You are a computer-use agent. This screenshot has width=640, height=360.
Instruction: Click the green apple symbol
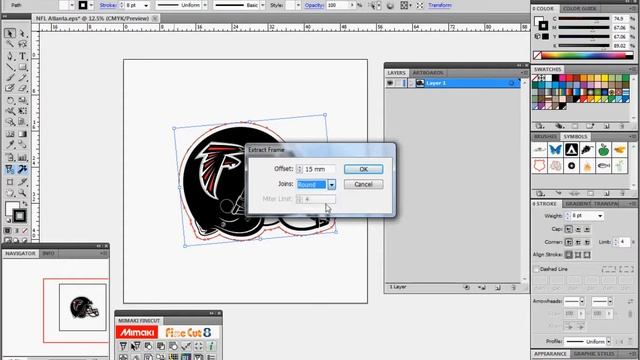(603, 150)
